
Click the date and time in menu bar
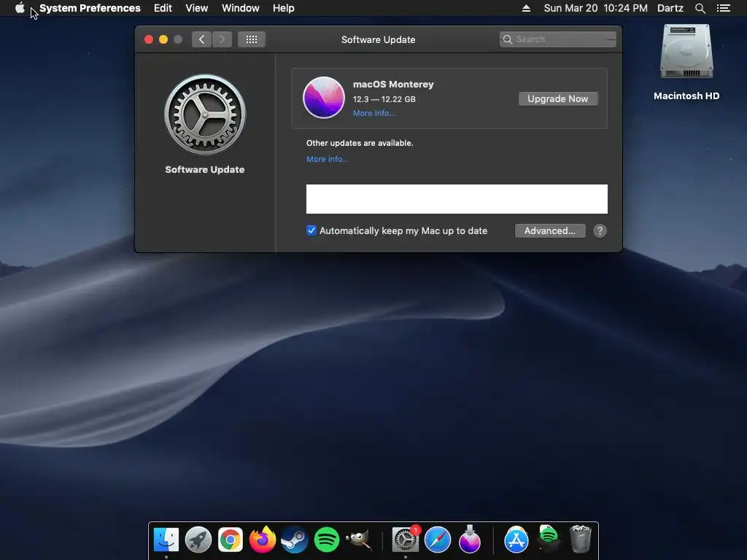tap(595, 8)
